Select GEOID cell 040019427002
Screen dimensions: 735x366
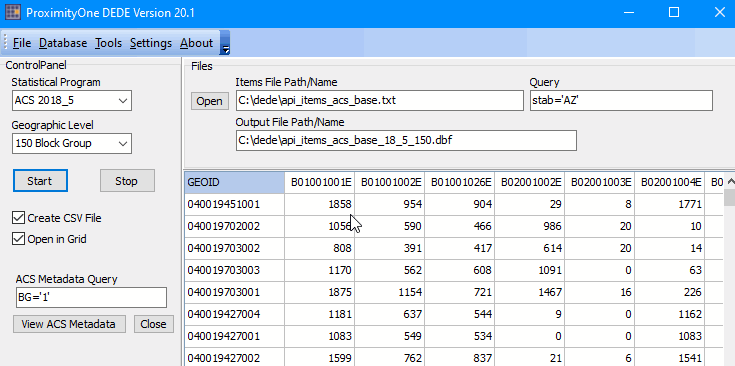pyautogui.click(x=234, y=358)
